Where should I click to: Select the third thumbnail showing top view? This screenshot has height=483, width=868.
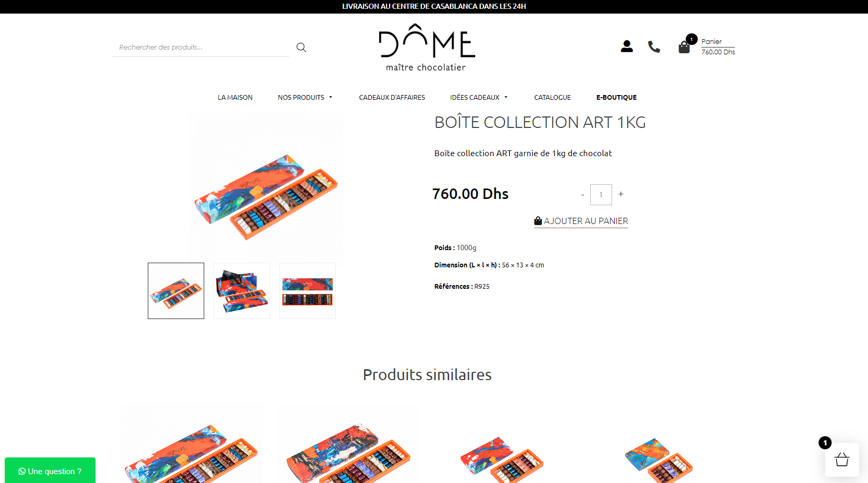pyautogui.click(x=308, y=291)
